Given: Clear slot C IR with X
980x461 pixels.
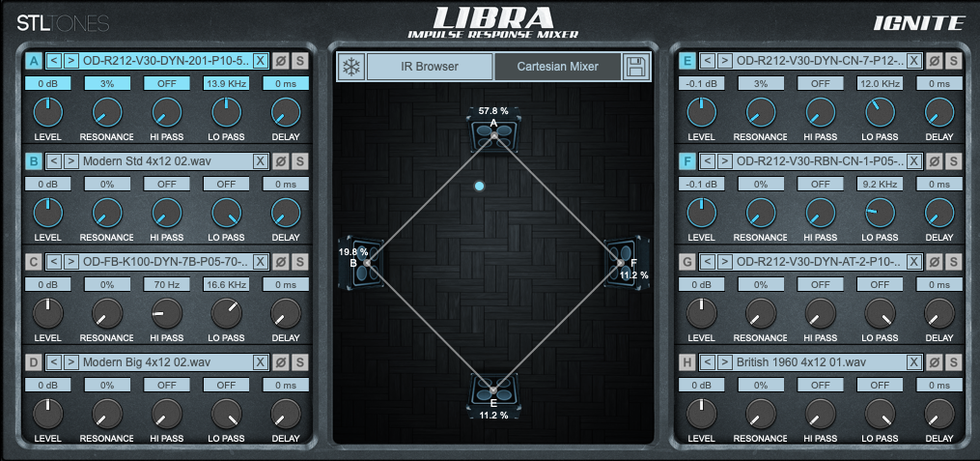Looking at the screenshot, I should click(261, 262).
